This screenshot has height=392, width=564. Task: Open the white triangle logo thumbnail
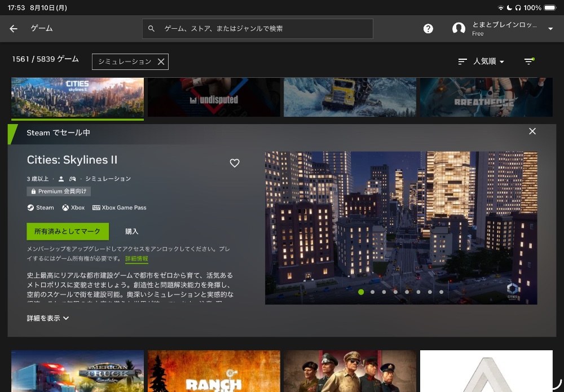pyautogui.click(x=486, y=371)
